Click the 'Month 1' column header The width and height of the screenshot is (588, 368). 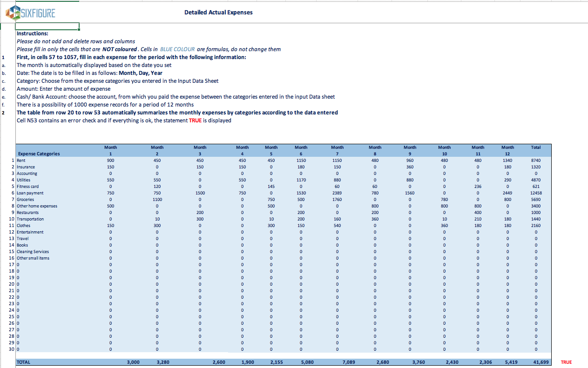pos(111,150)
